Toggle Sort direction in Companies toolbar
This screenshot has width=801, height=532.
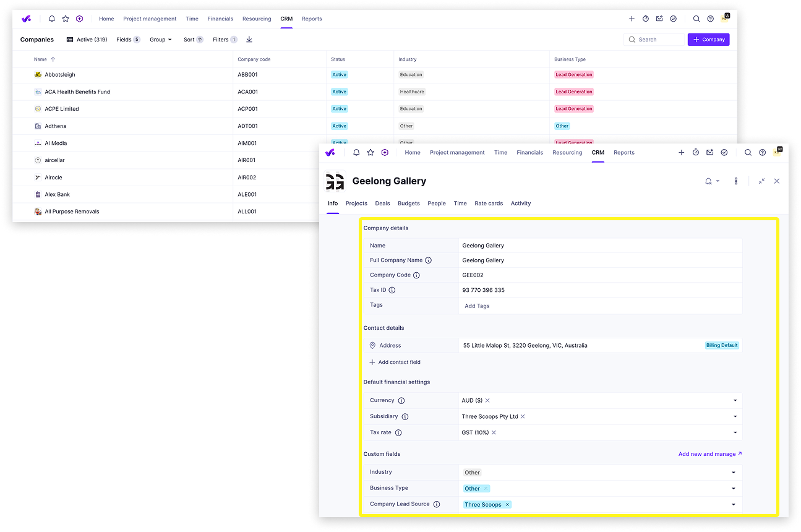[x=194, y=40]
